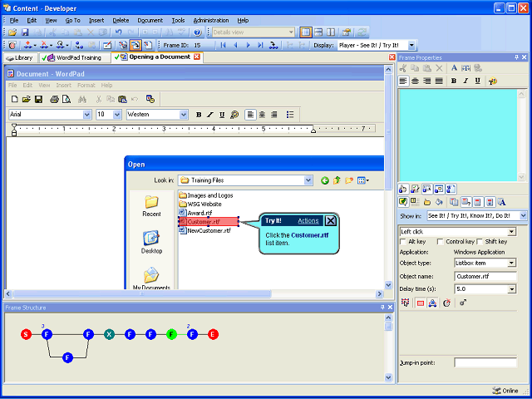Viewport: 532px width, 399px height.
Task: Open the Administration menu
Action: click(211, 20)
